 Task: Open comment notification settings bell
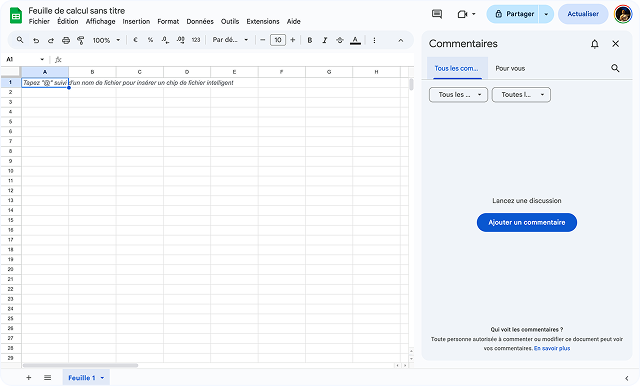[595, 44]
